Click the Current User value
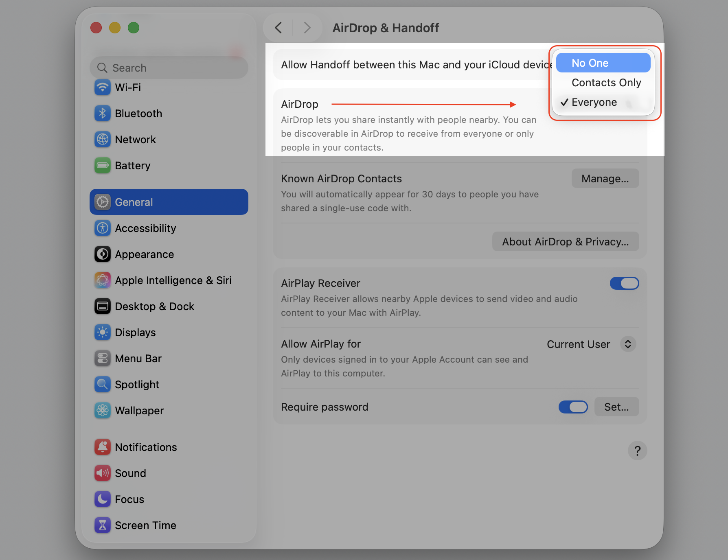Image resolution: width=728 pixels, height=560 pixels. pyautogui.click(x=578, y=344)
